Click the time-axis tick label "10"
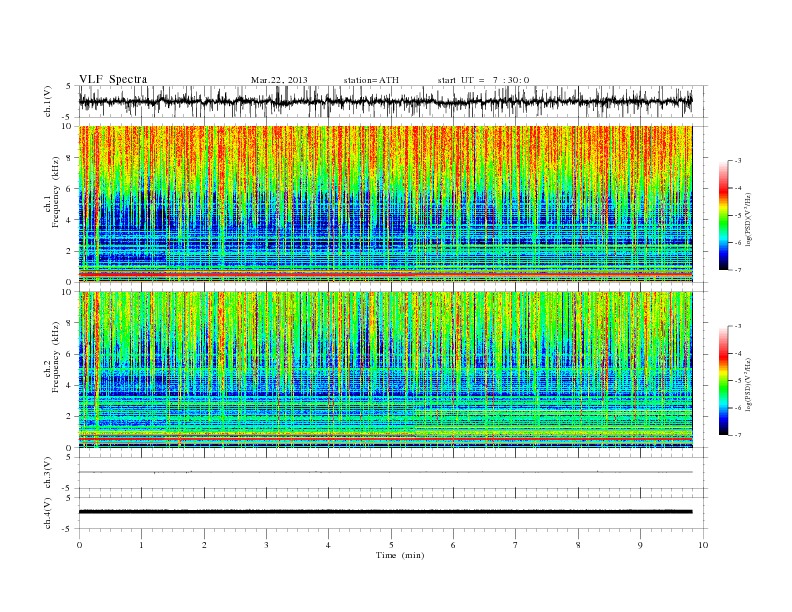 coord(703,545)
